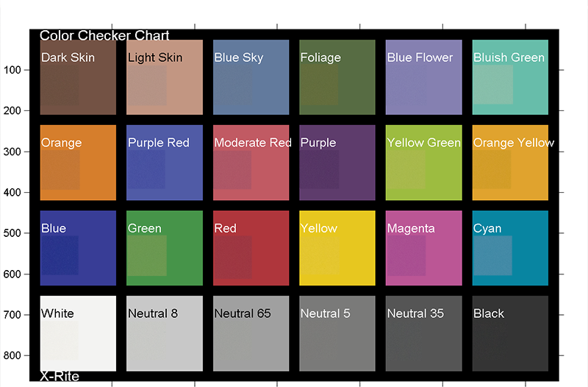This screenshot has width=588, height=387.
Task: Pick the Blue Sky color patch
Action: click(251, 77)
